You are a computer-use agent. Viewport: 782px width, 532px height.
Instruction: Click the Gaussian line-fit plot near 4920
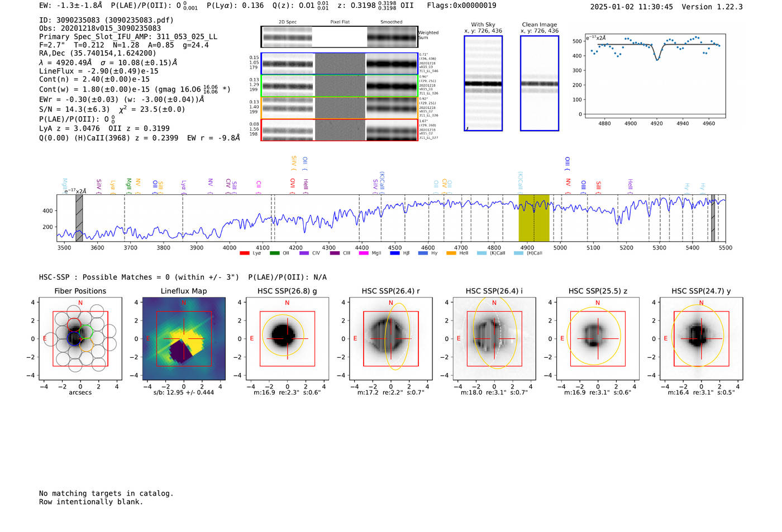point(655,75)
